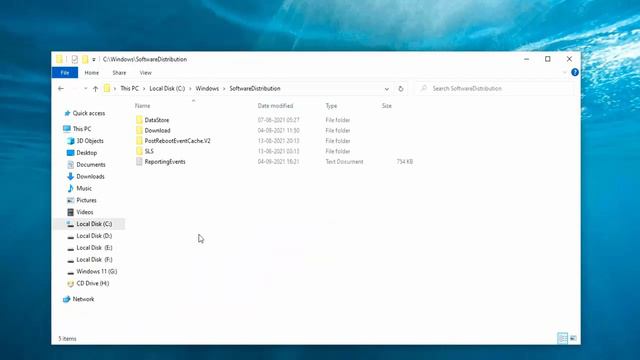Click the PostRebootEventCache.V2 folder name
Image resolution: width=640 pixels, height=360 pixels.
(x=178, y=141)
